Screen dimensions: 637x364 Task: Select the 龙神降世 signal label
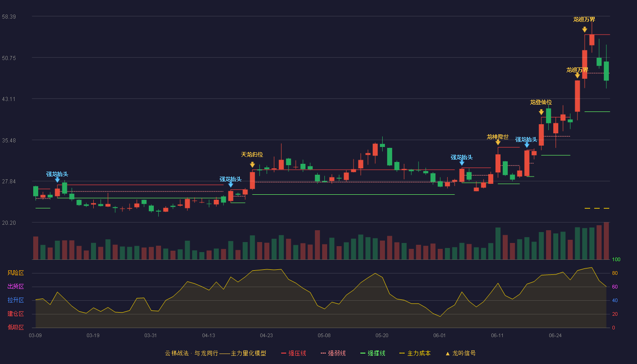coord(498,136)
